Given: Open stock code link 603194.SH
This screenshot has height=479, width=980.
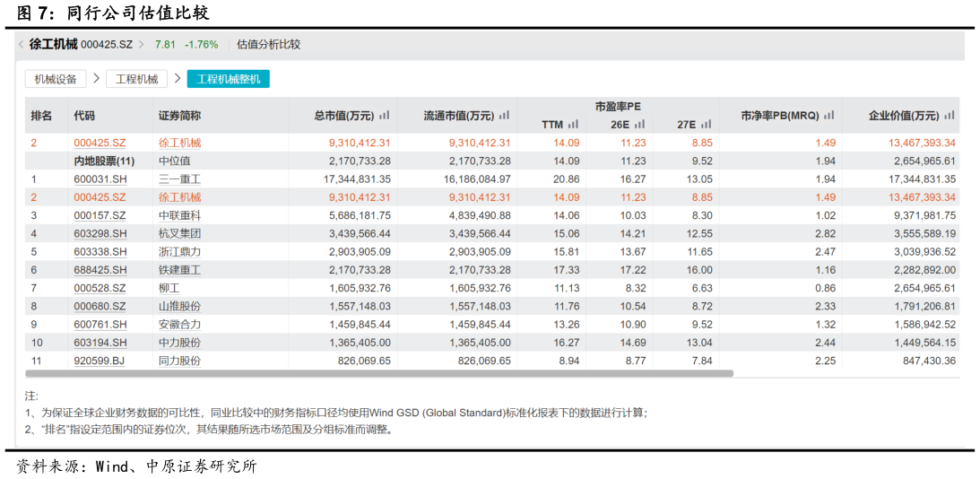Looking at the screenshot, I should click(100, 343).
